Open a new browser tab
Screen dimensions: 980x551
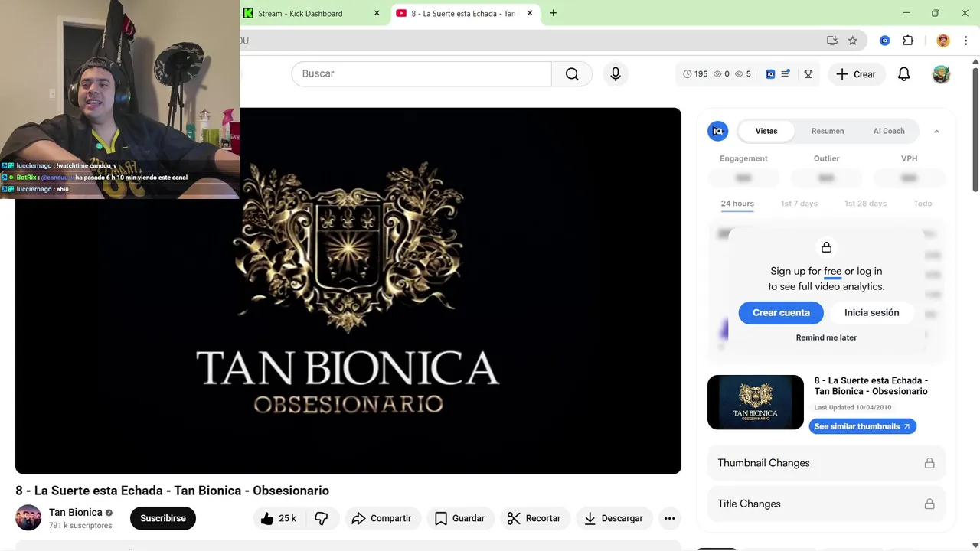coord(553,13)
